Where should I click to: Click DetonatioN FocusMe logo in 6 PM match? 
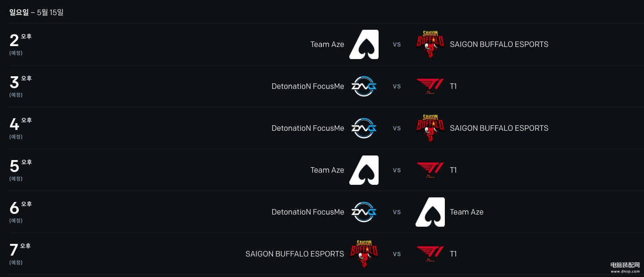tap(364, 212)
